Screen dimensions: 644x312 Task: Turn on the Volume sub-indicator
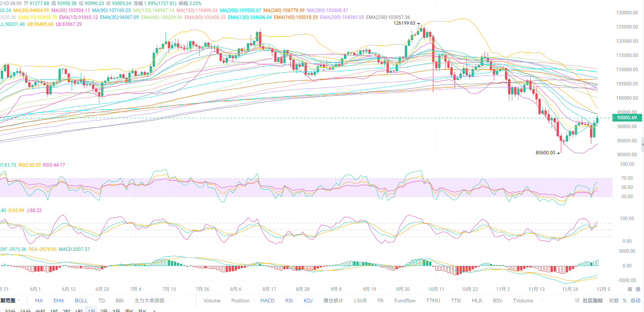pos(212,300)
